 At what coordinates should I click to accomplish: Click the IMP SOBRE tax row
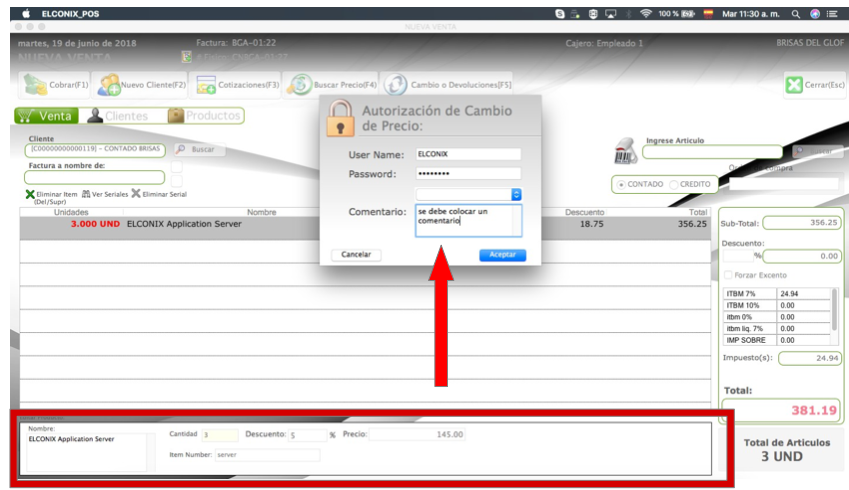point(777,340)
